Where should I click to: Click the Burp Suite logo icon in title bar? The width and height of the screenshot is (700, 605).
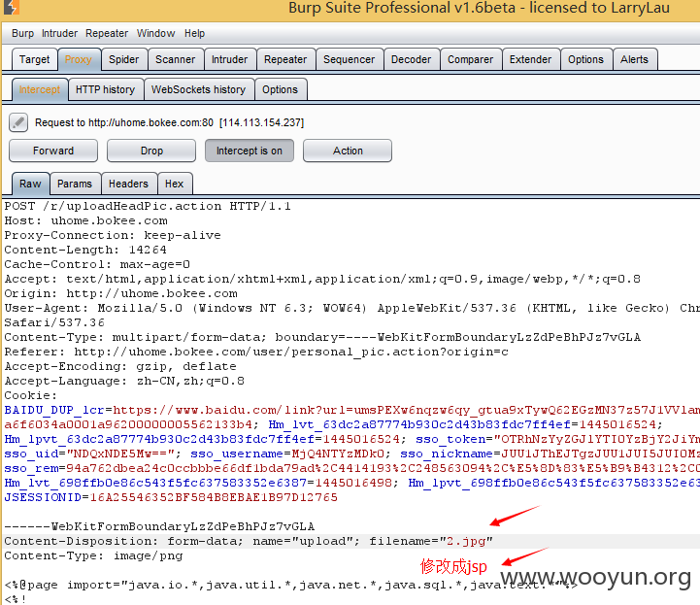pyautogui.click(x=12, y=7)
